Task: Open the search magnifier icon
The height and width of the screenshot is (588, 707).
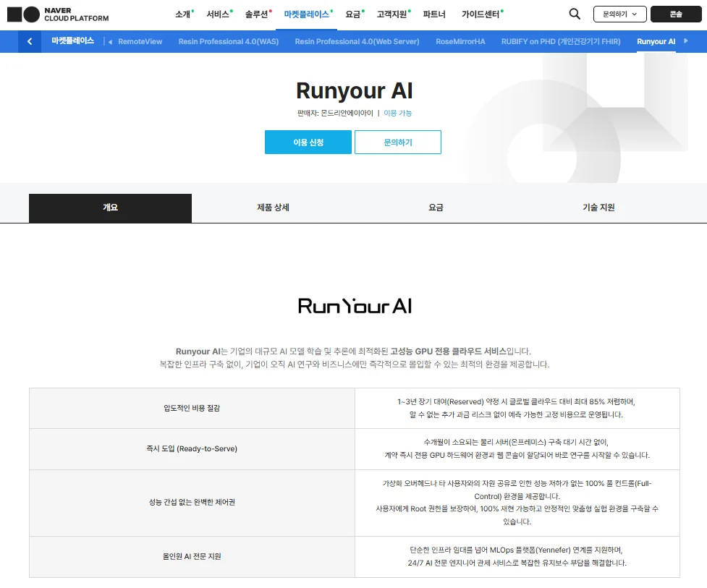Action: pyautogui.click(x=574, y=14)
